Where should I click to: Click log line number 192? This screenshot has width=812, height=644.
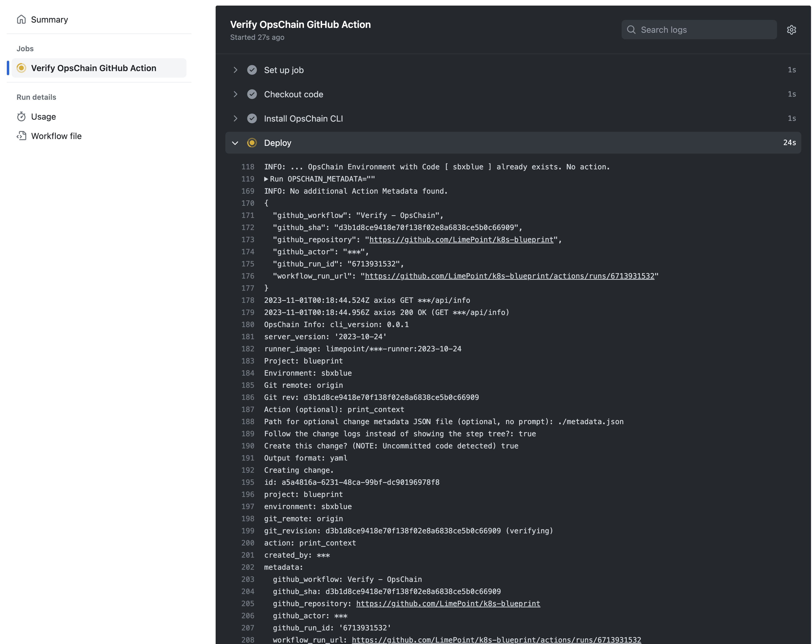point(248,470)
